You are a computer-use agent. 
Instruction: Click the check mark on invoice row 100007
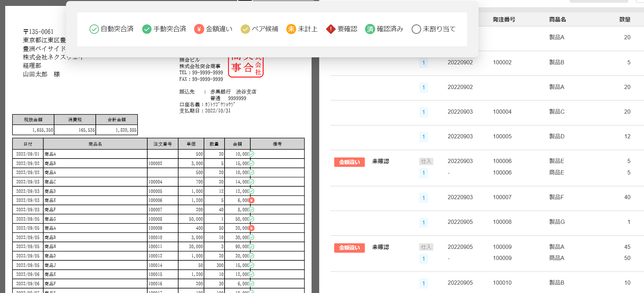pyautogui.click(x=251, y=210)
